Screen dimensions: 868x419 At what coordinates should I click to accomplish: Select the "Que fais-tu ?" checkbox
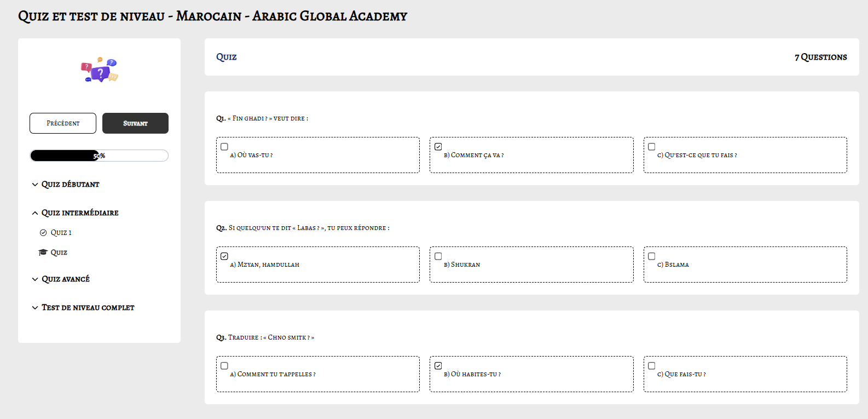(x=652, y=366)
